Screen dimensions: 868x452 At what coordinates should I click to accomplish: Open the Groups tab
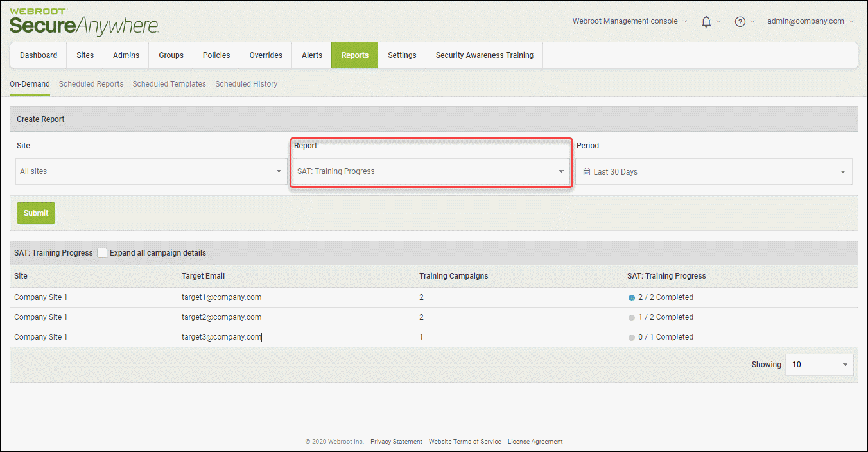(x=171, y=55)
